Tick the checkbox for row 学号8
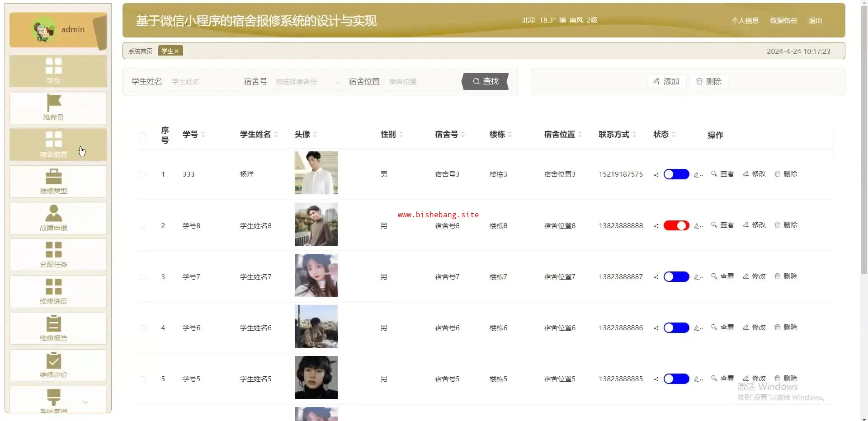The image size is (868, 421). pyautogui.click(x=142, y=226)
